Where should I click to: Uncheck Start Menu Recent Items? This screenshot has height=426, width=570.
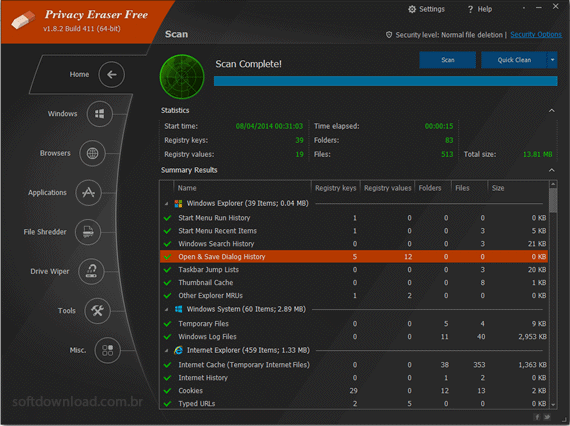(168, 231)
